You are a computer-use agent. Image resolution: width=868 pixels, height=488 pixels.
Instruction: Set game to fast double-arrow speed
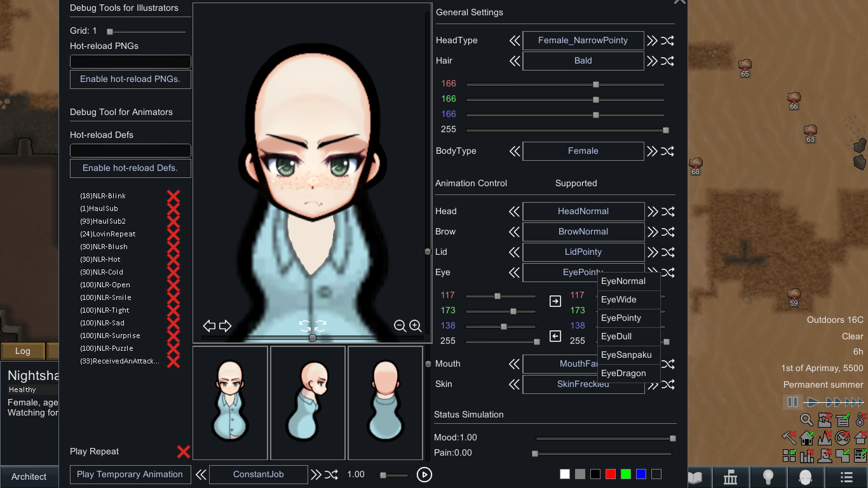pyautogui.click(x=833, y=402)
